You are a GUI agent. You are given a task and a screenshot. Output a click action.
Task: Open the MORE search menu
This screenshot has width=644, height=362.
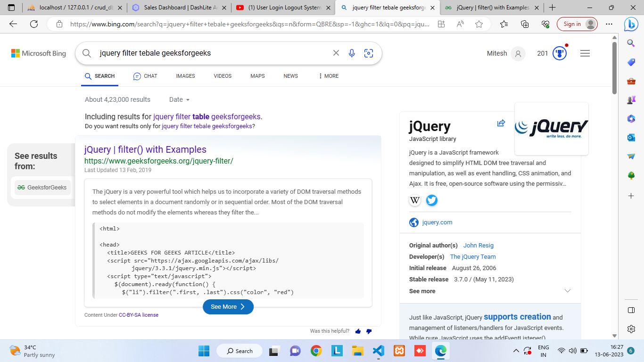coord(329,76)
